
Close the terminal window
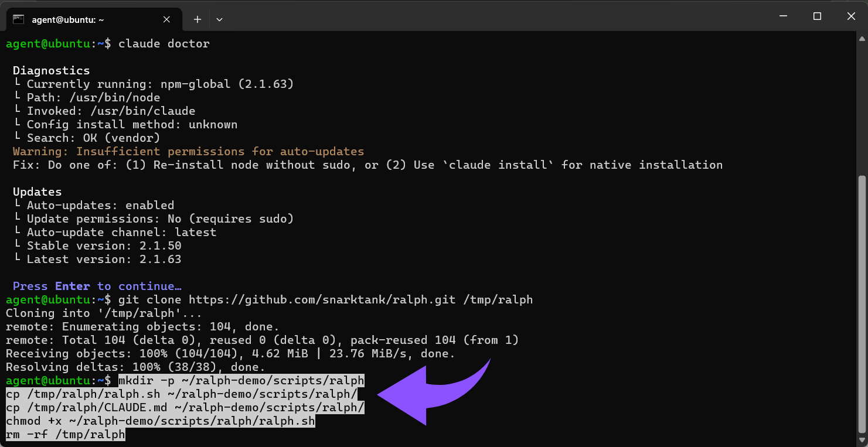[851, 16]
